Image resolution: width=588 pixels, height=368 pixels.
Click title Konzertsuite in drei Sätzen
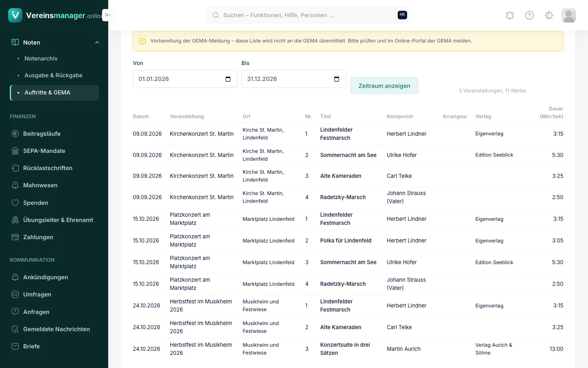345,349
